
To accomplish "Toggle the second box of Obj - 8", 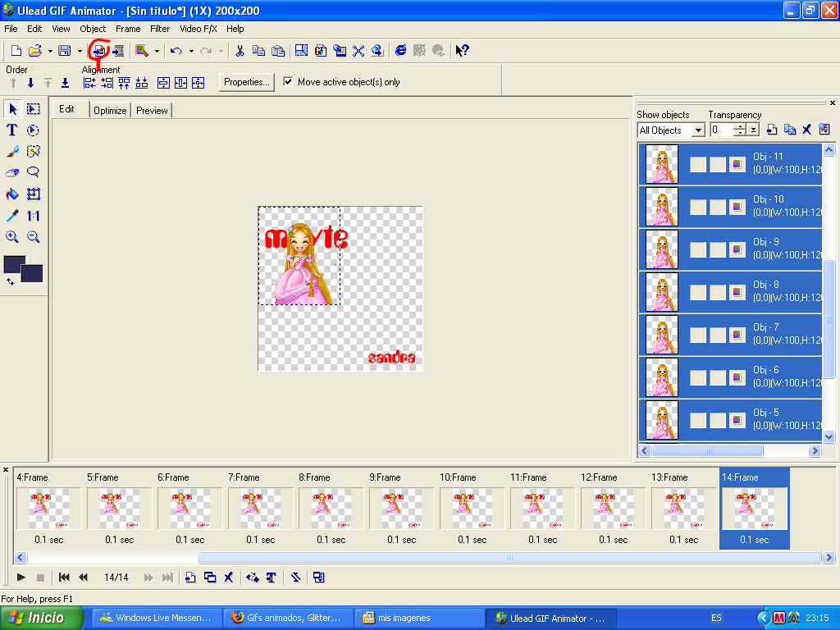I will 718,292.
